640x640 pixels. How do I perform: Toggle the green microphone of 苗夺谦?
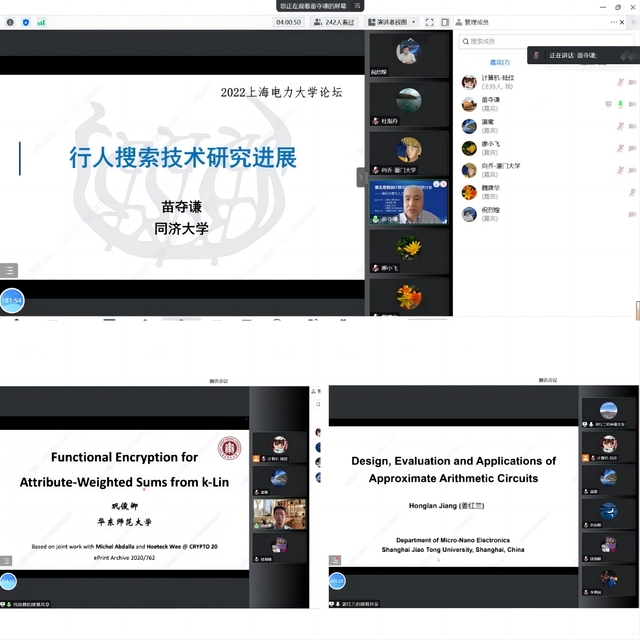click(x=620, y=104)
